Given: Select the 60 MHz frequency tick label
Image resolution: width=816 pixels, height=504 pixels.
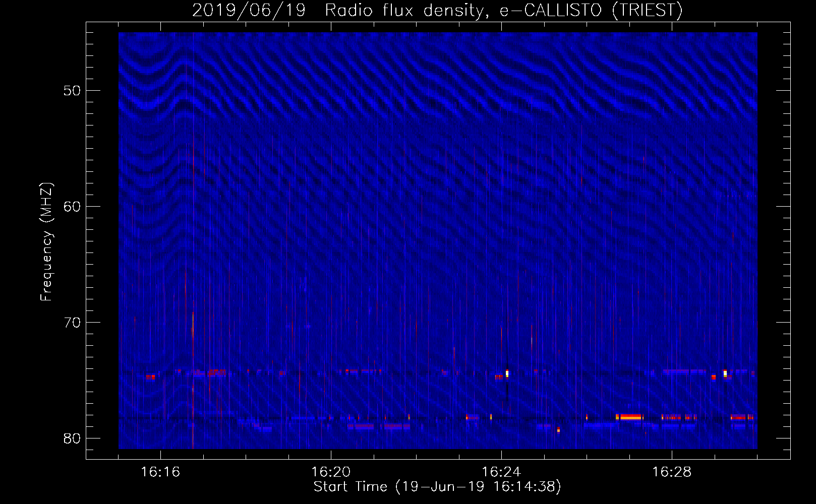Looking at the screenshot, I should 72,207.
